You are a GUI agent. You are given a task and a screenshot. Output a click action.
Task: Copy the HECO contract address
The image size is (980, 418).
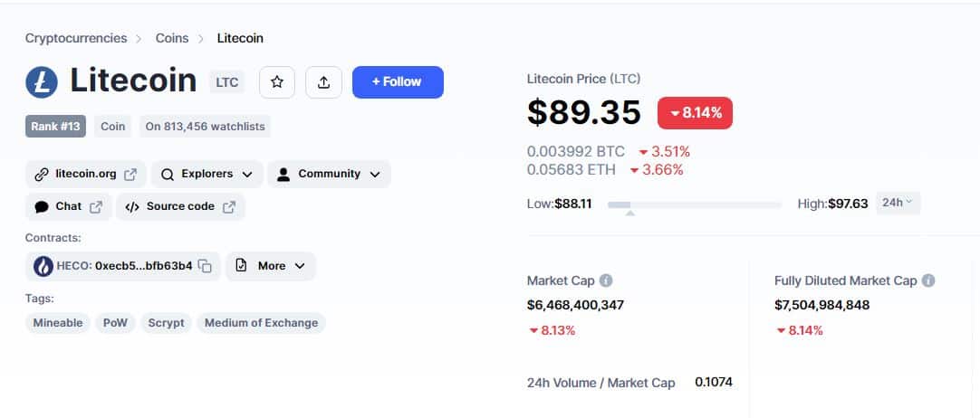205,266
